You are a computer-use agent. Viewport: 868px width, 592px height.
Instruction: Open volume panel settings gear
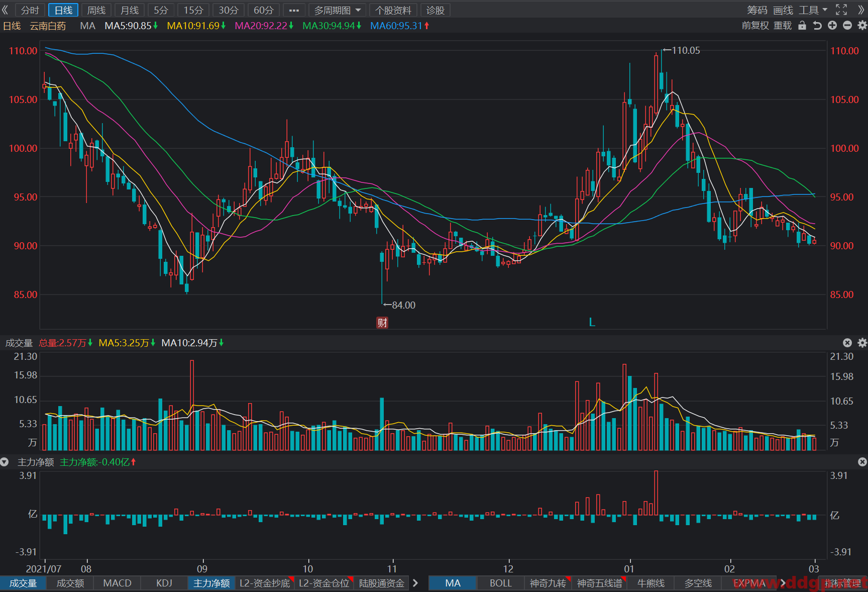coord(862,343)
